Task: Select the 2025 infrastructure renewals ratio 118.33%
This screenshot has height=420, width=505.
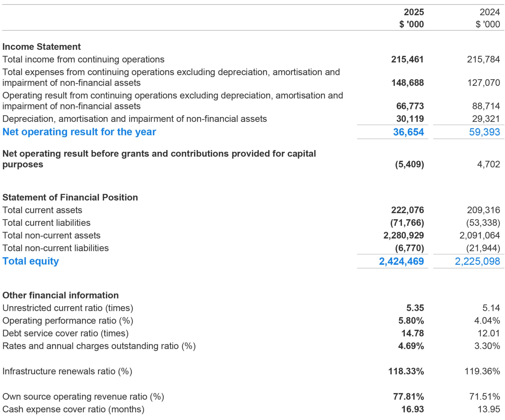Action: (x=406, y=371)
